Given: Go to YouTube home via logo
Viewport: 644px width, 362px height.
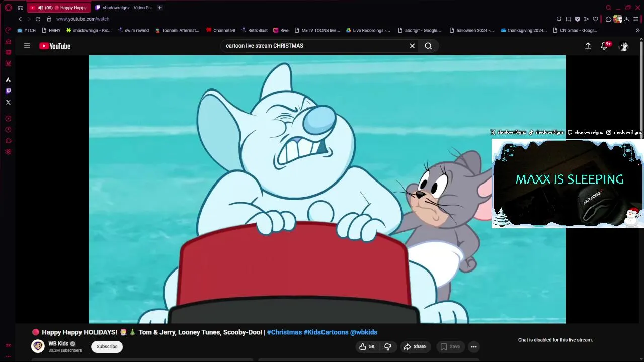Looking at the screenshot, I should click(x=55, y=46).
